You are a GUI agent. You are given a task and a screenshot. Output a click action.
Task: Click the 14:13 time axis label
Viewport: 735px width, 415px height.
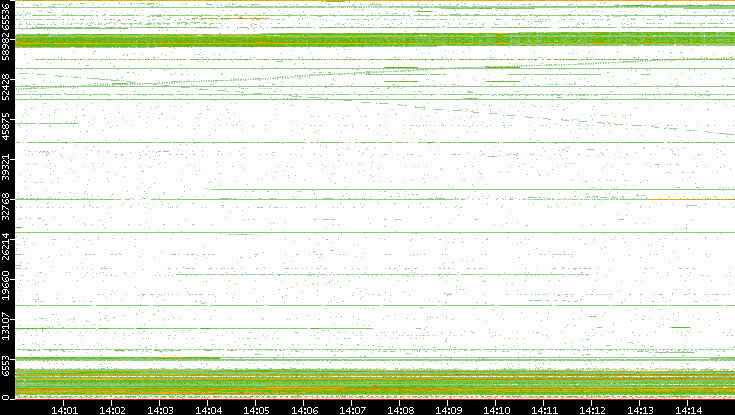640,410
